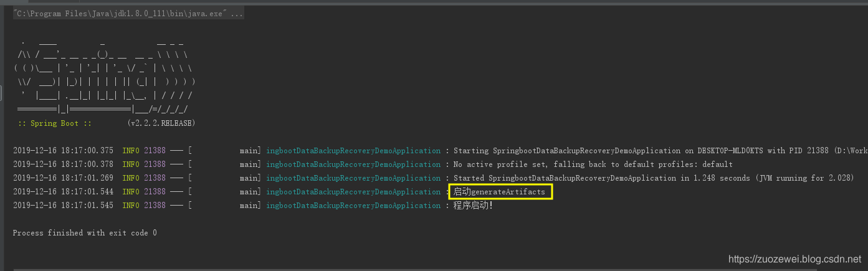Click INFO level in the 18:17:01.269 row
868x271 pixels.
click(x=131, y=178)
